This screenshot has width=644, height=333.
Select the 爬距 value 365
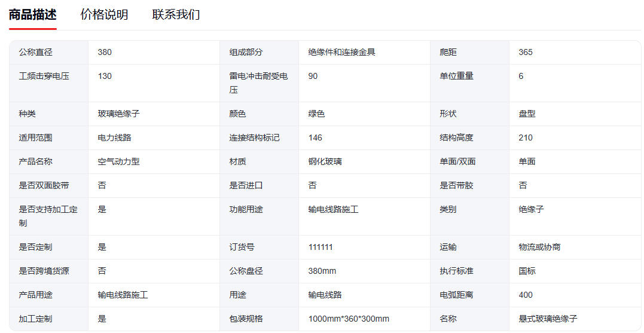tap(526, 52)
